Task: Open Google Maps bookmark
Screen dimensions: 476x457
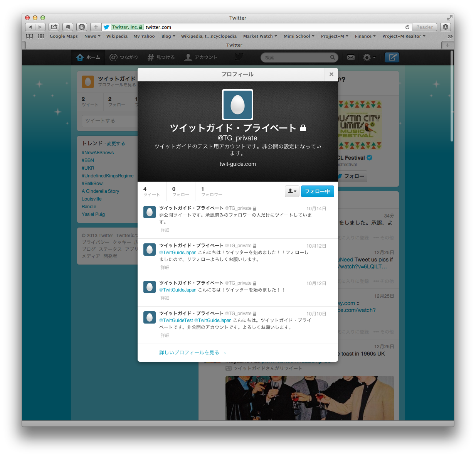Action: click(64, 36)
